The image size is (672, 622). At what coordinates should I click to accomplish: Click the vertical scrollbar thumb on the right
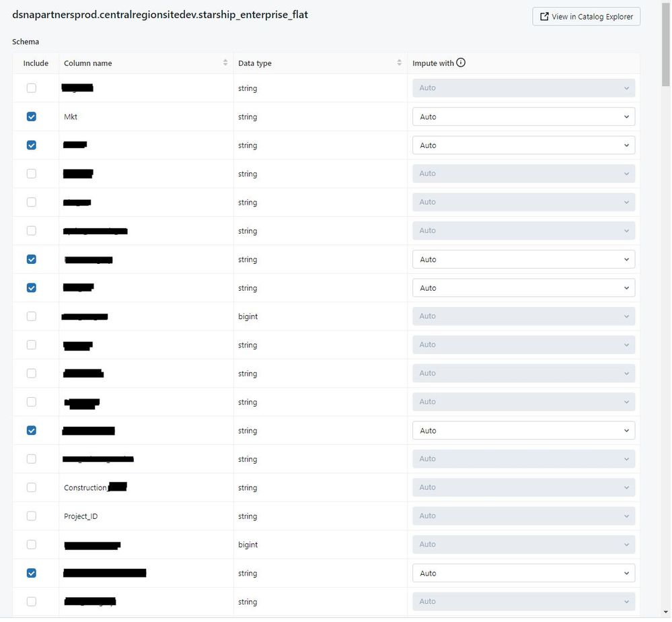click(666, 40)
